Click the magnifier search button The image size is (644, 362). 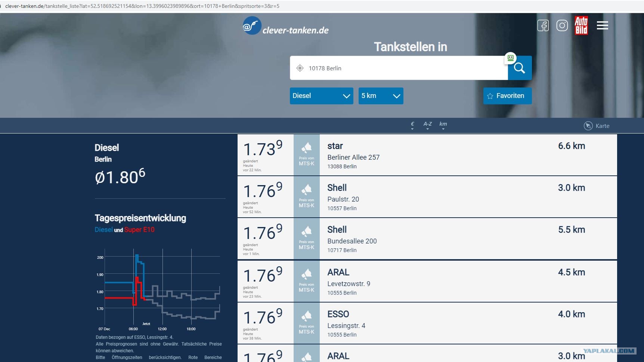tap(520, 68)
